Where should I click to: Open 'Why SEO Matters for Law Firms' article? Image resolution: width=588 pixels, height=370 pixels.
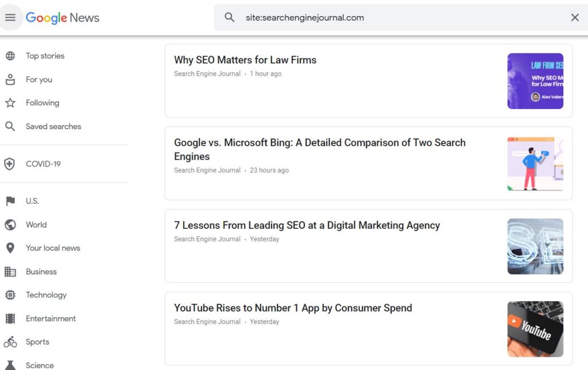245,60
